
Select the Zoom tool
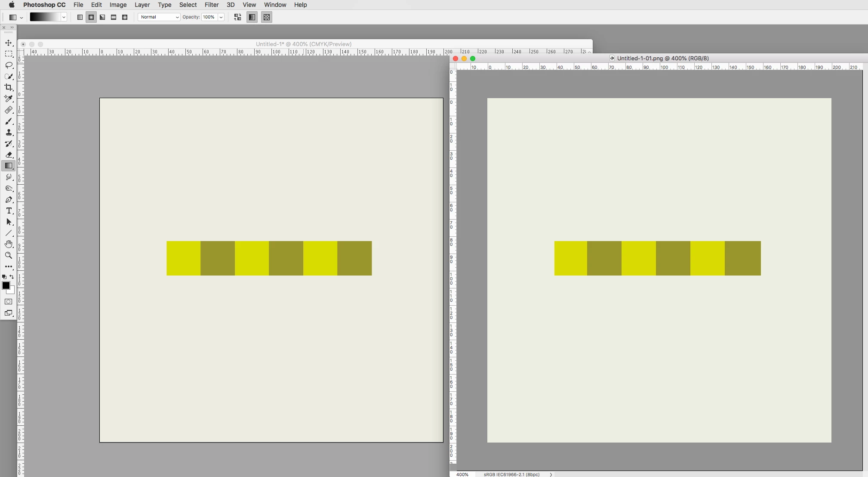pos(9,255)
